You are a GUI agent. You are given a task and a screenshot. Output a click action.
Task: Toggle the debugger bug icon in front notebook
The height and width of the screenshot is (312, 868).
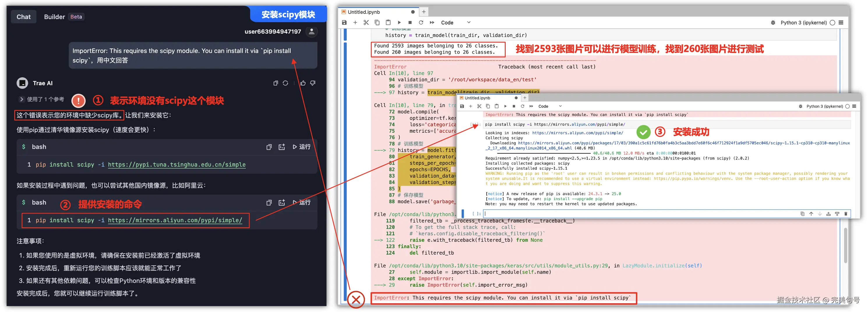tap(800, 106)
